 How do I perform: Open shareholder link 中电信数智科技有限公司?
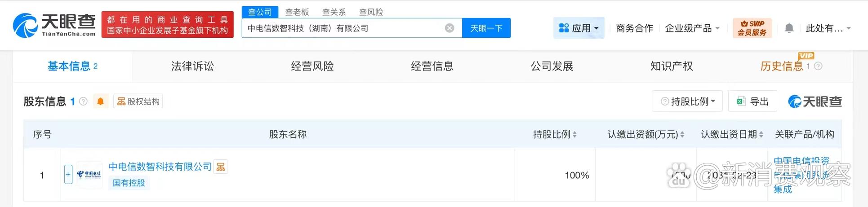160,167
